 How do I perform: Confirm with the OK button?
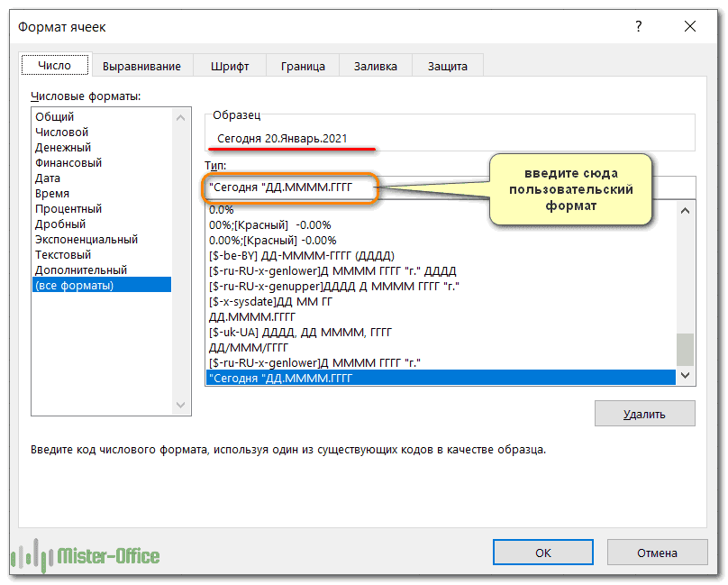click(543, 553)
